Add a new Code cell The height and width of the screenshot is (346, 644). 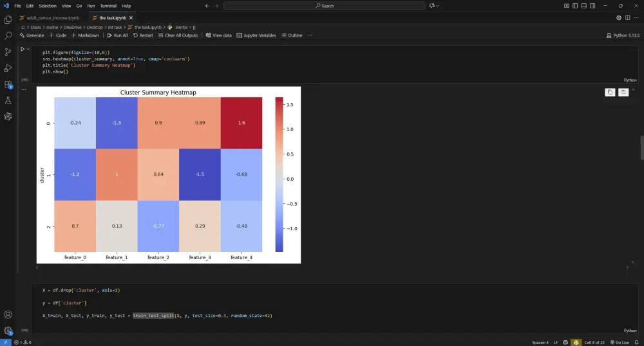(58, 35)
